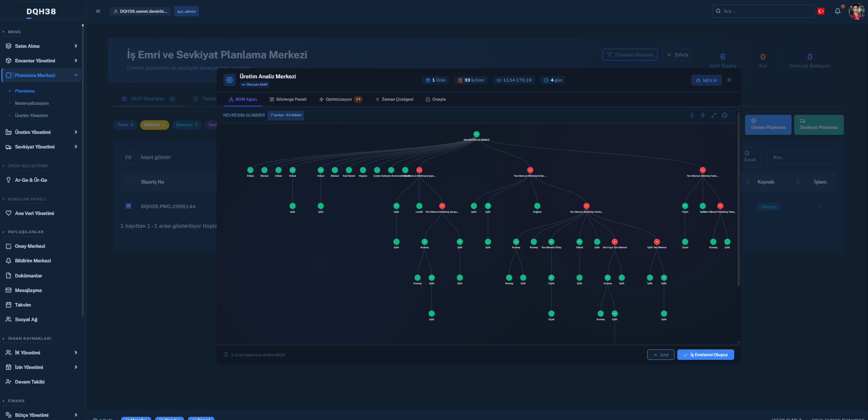Viewport: 868px width, 420px height.
Task: Click the Tümü filter pill
Action: 125,125
